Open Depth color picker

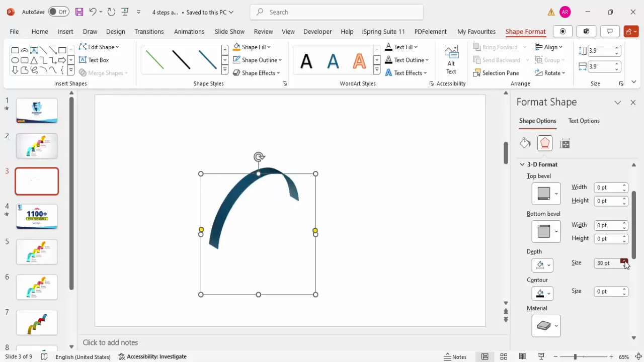(x=542, y=265)
